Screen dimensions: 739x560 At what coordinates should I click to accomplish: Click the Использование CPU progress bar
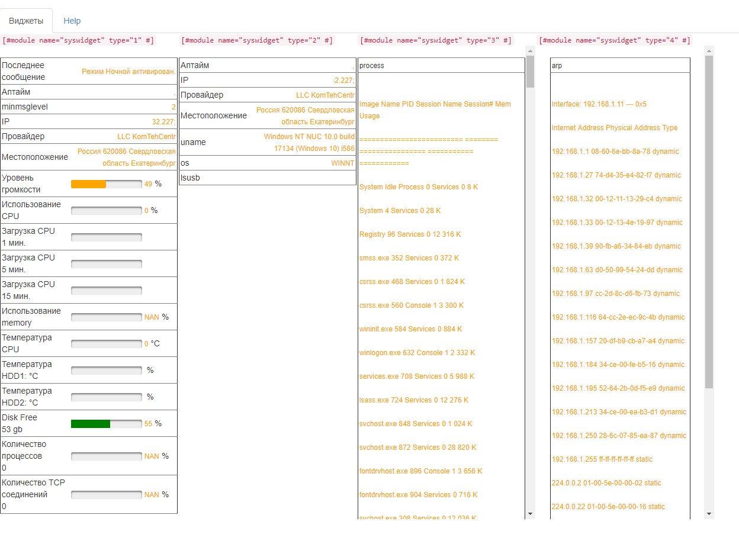(106, 211)
